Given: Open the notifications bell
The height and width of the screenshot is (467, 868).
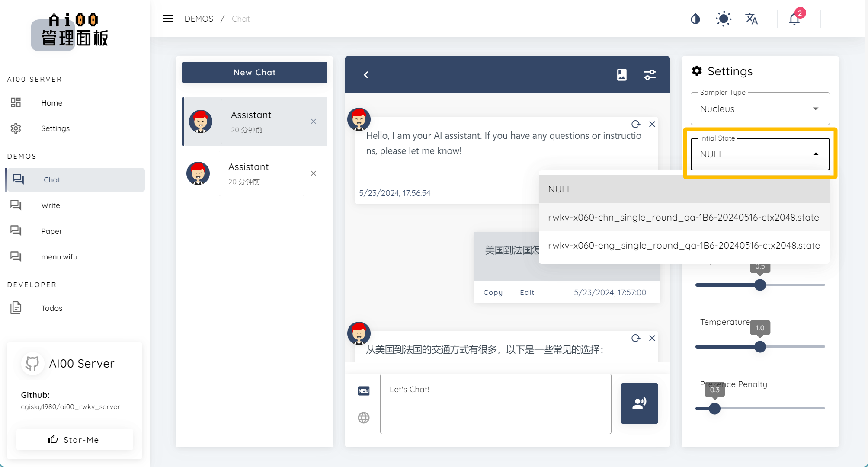Looking at the screenshot, I should click(x=794, y=19).
